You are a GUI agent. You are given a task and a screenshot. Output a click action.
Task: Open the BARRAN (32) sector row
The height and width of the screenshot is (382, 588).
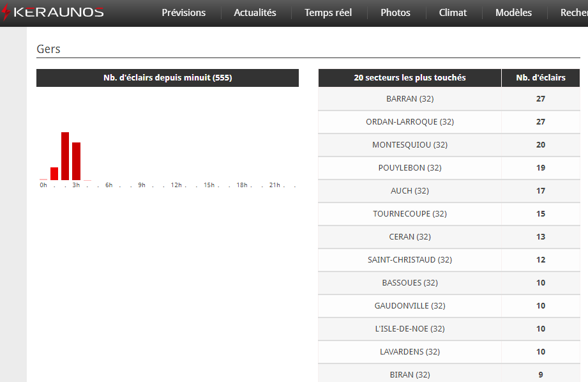pyautogui.click(x=410, y=99)
